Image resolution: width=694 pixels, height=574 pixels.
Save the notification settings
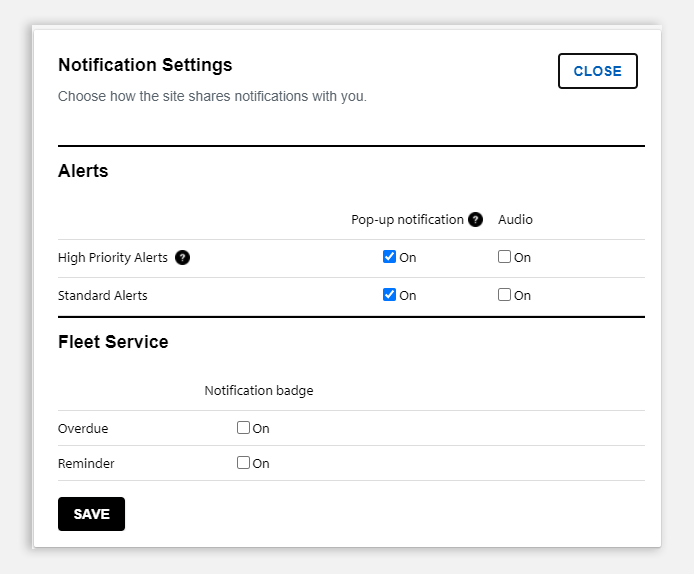click(x=91, y=514)
